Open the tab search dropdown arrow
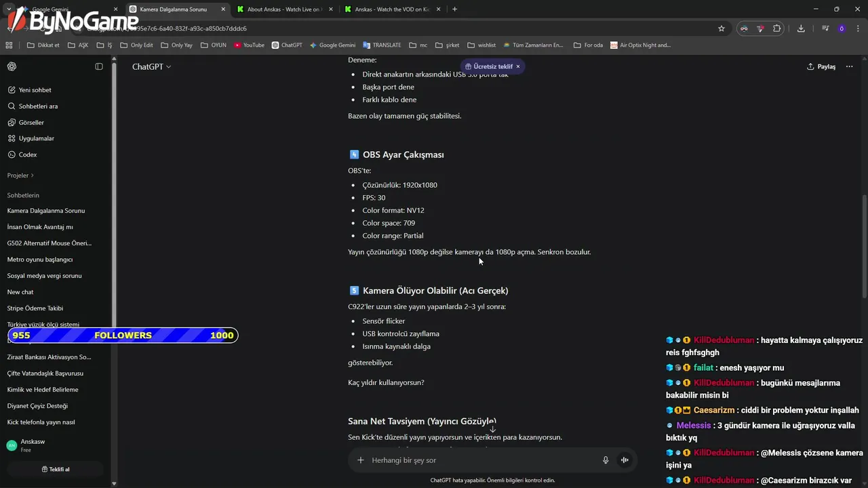The height and width of the screenshot is (488, 868). 9,9
